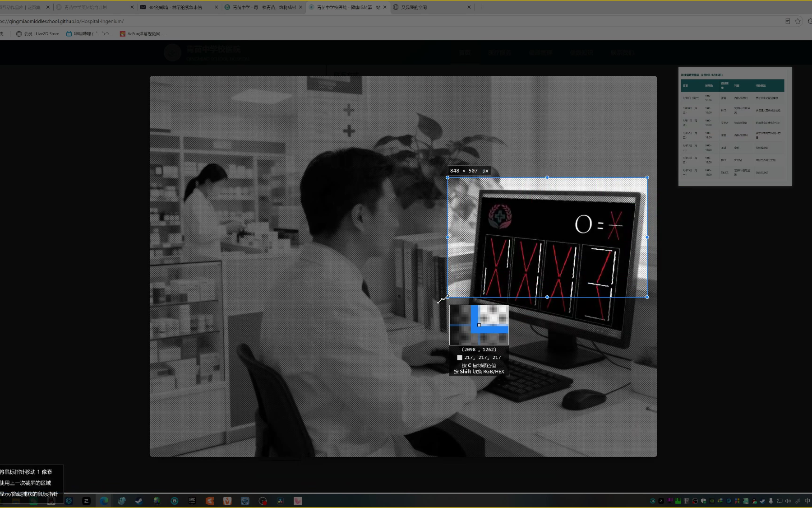Screen dimensions: 812x508
Task: Close the 青苗中学校医院 tab
Action: click(x=385, y=7)
